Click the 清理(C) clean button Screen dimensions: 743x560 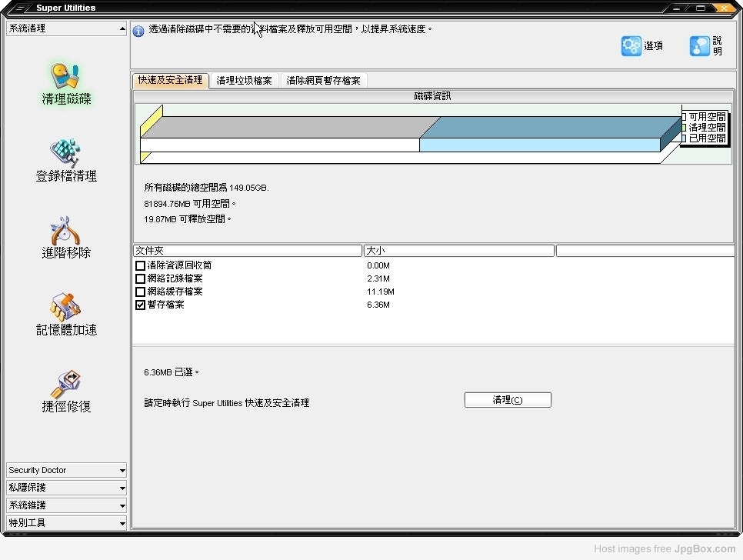(x=508, y=400)
